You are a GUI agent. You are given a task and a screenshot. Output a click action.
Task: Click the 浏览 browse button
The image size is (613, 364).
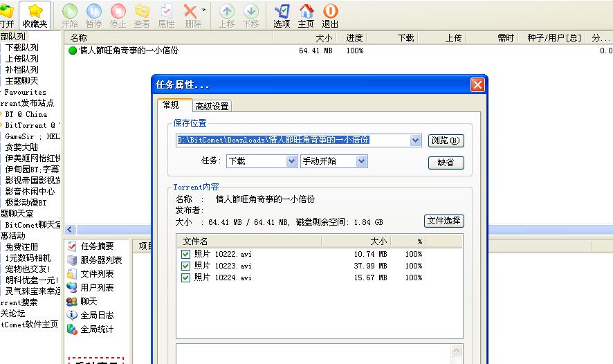tap(446, 140)
